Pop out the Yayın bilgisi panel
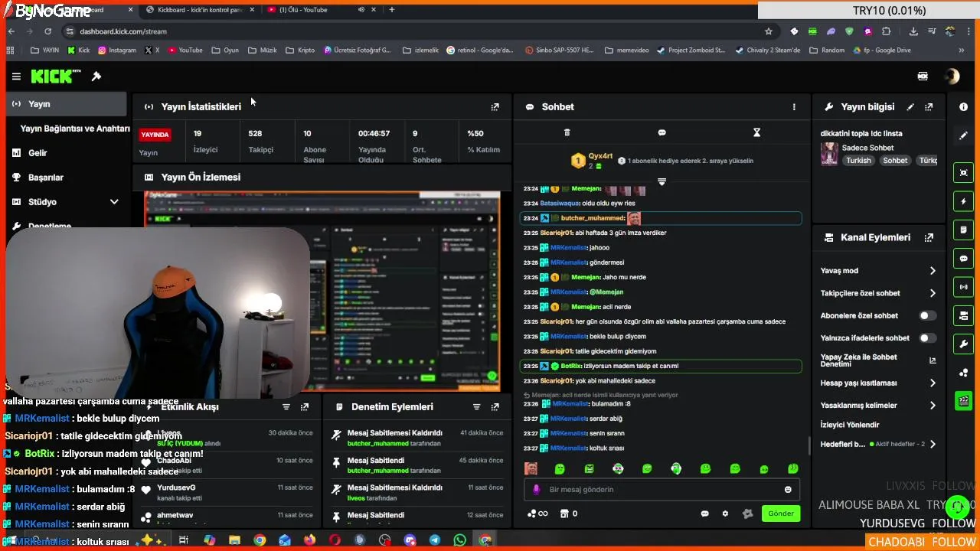Viewport: 980px width, 551px height. [x=929, y=107]
